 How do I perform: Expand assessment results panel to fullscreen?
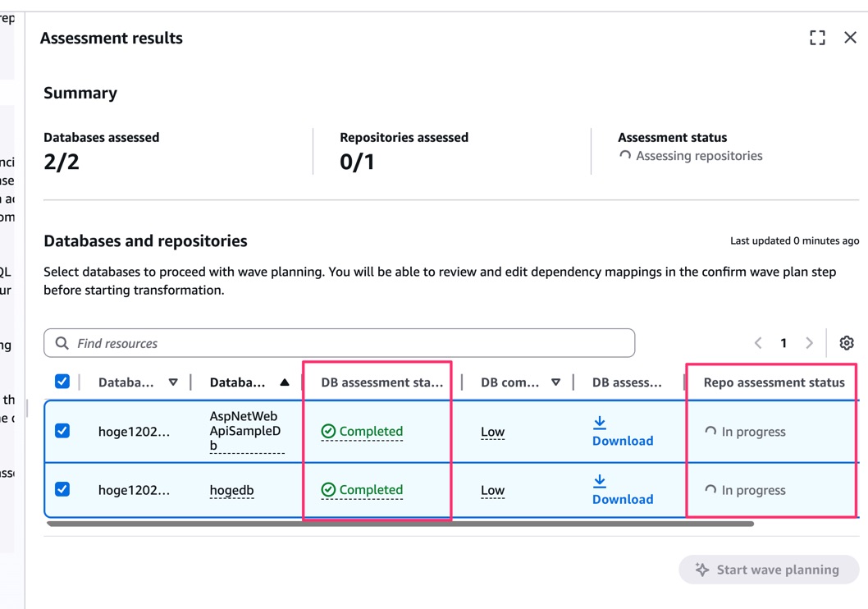[x=817, y=38]
